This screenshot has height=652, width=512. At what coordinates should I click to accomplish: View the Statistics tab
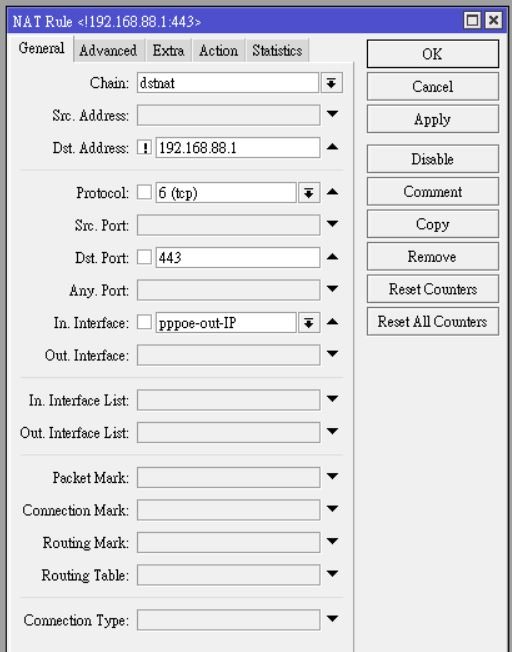[x=277, y=51]
